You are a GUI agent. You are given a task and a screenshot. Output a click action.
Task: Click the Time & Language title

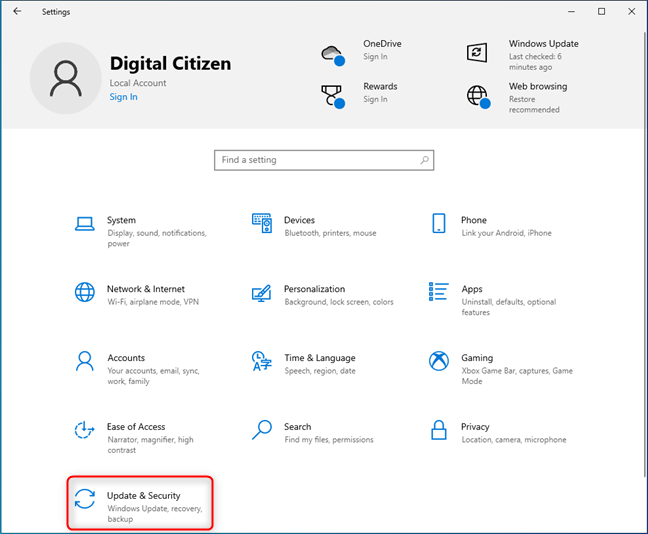click(x=319, y=358)
